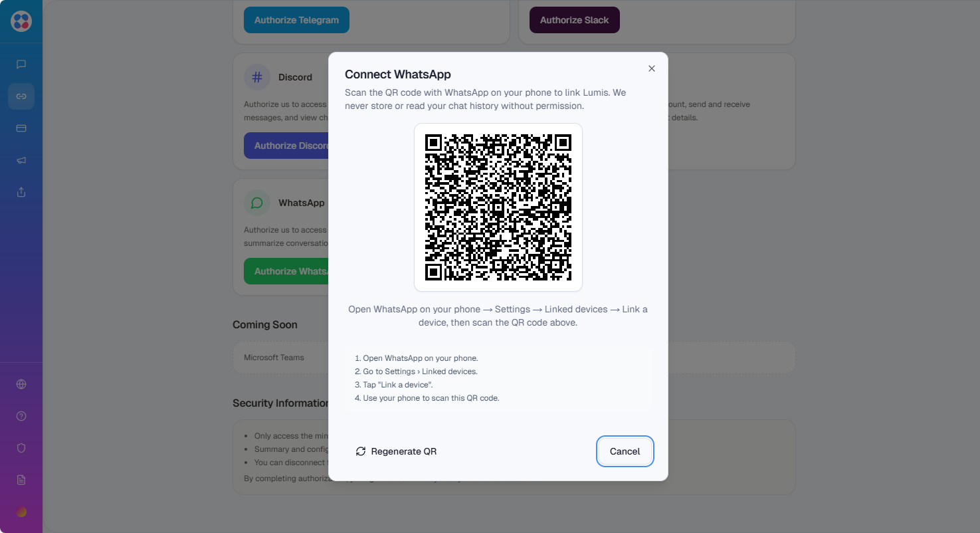
Task: Click the Regenerate QR button
Action: pos(396,451)
